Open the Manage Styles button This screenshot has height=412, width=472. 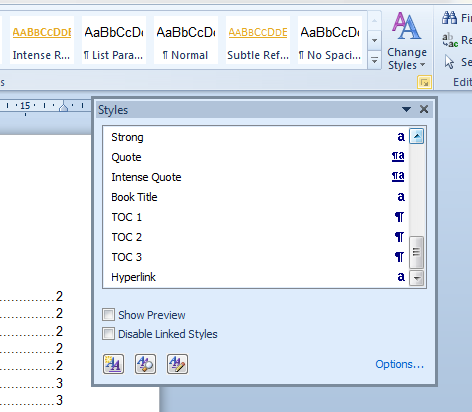tap(177, 364)
